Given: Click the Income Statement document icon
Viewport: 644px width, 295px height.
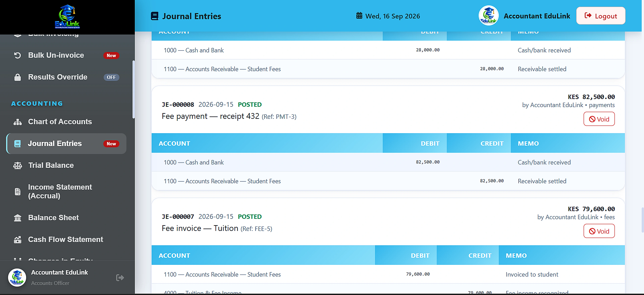Looking at the screenshot, I should click(17, 191).
